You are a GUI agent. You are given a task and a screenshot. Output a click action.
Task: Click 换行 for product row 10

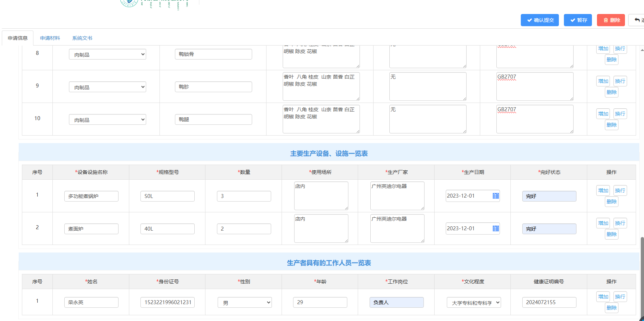tap(620, 114)
